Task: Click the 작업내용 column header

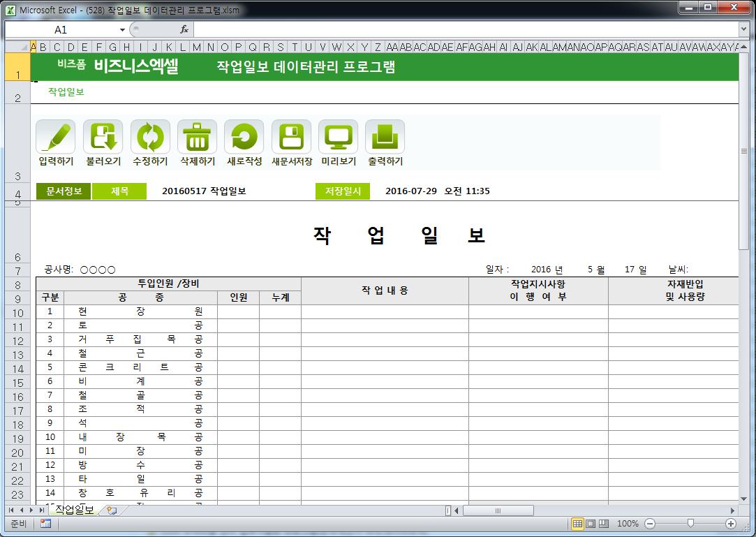Action: (385, 290)
